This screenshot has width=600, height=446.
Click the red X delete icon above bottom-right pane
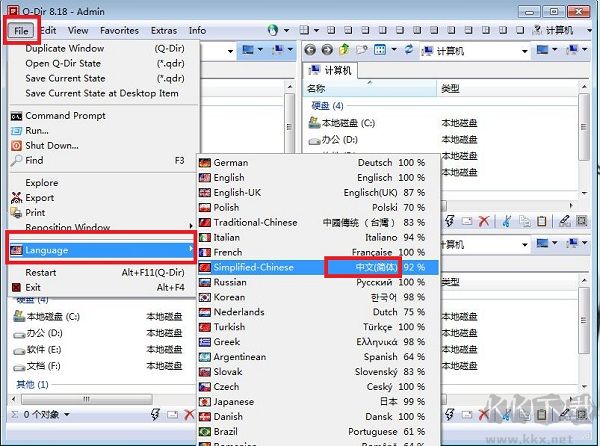coord(484,221)
